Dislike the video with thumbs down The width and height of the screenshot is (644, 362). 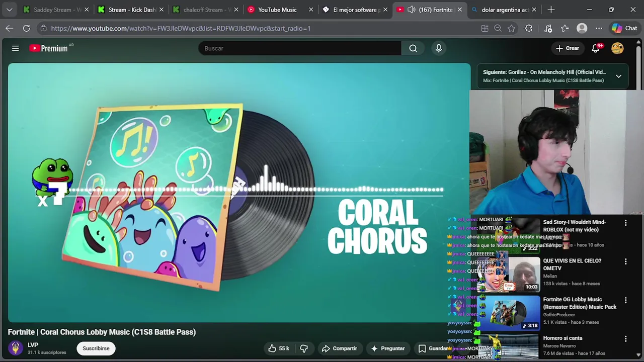304,348
